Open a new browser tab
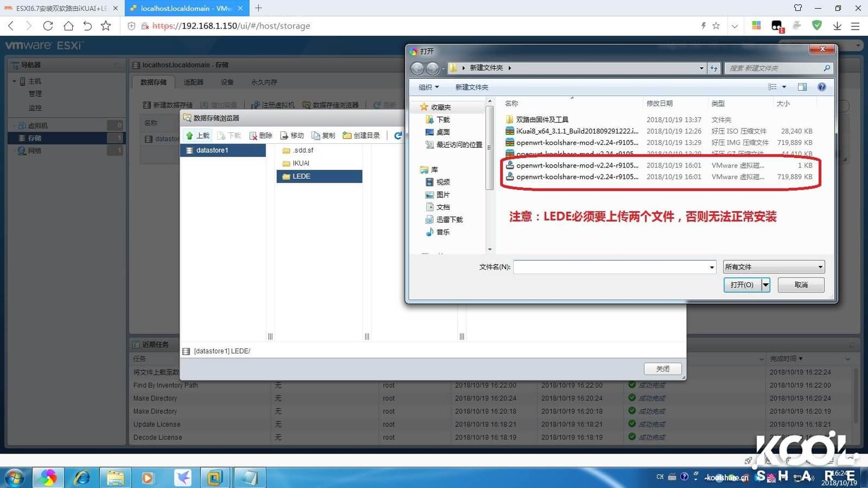The height and width of the screenshot is (488, 868). click(x=259, y=8)
